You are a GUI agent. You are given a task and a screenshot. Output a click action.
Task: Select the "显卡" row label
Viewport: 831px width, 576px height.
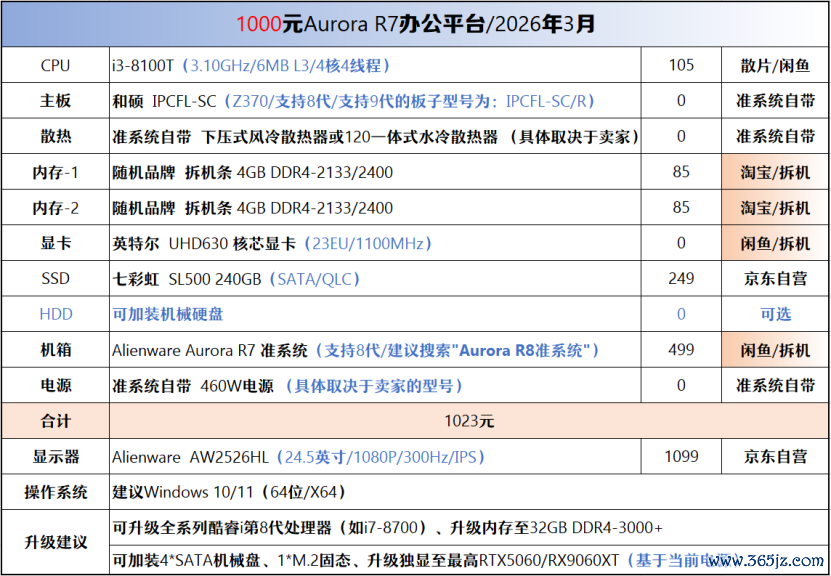click(55, 243)
